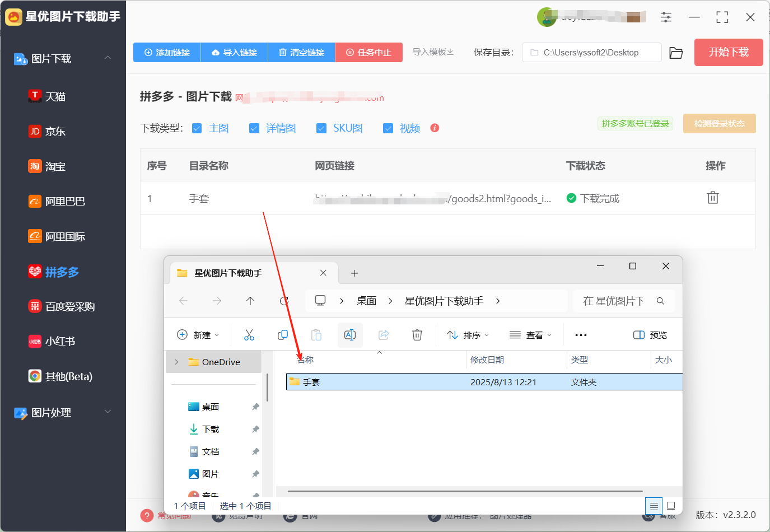Viewport: 770px width, 532px height.
Task: Click the Rename icon in Explorer toolbar
Action: 350,335
